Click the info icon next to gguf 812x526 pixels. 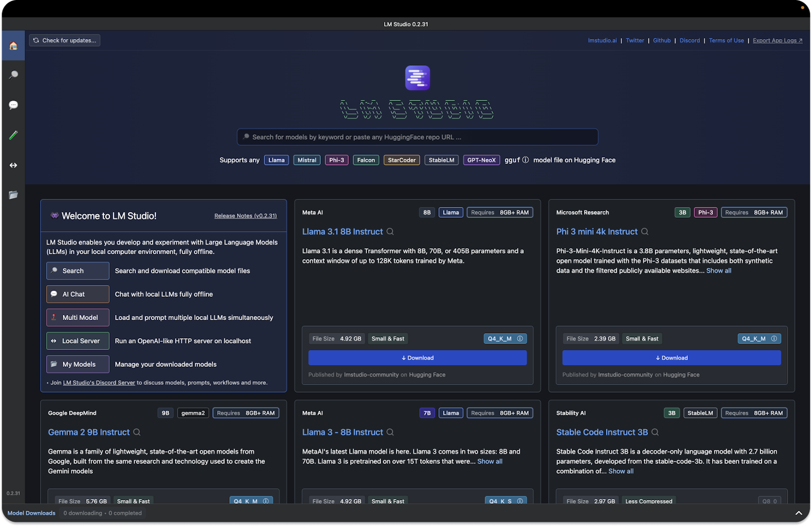pos(525,160)
